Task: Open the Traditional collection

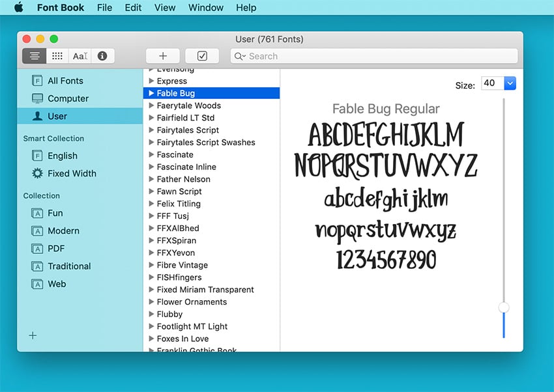Action: [x=80, y=266]
